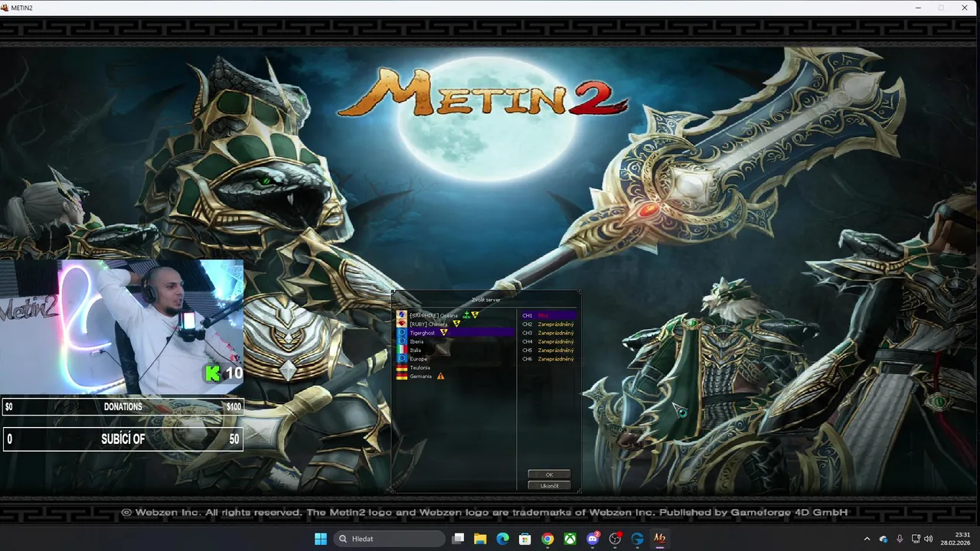Click the microphone tray icon
This screenshot has height=551, width=980.
pyautogui.click(x=900, y=539)
